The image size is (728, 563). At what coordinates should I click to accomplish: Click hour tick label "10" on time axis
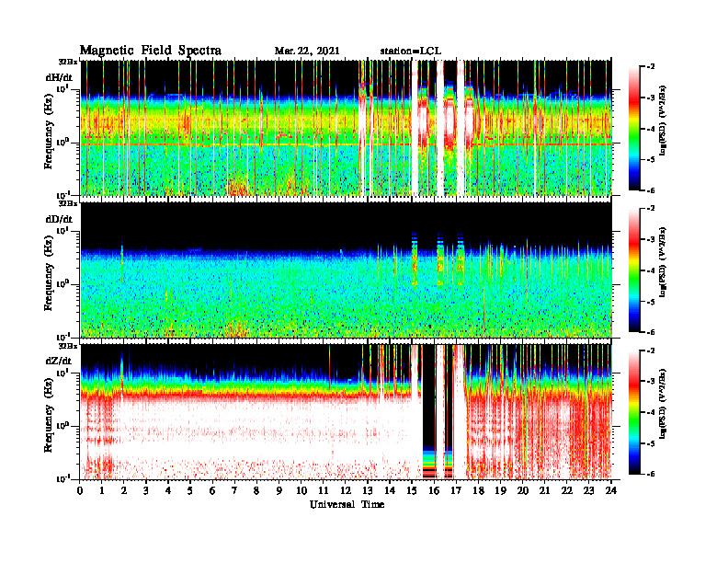coord(301,490)
